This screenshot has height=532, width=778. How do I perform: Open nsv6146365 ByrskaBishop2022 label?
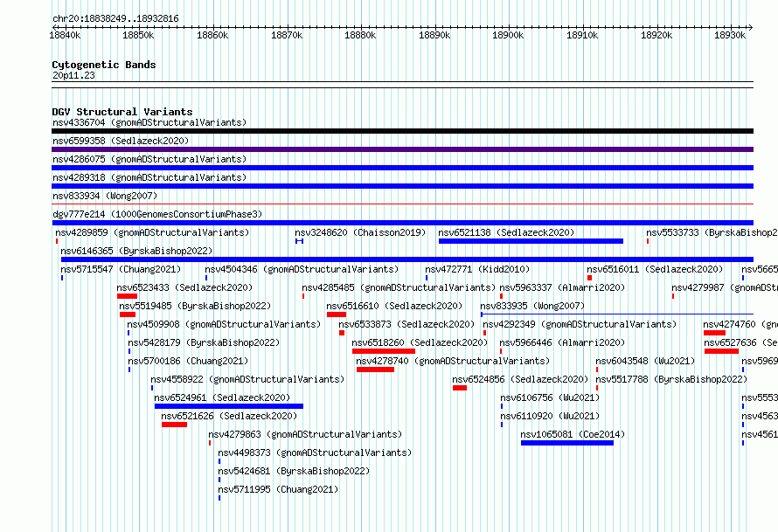(x=136, y=251)
